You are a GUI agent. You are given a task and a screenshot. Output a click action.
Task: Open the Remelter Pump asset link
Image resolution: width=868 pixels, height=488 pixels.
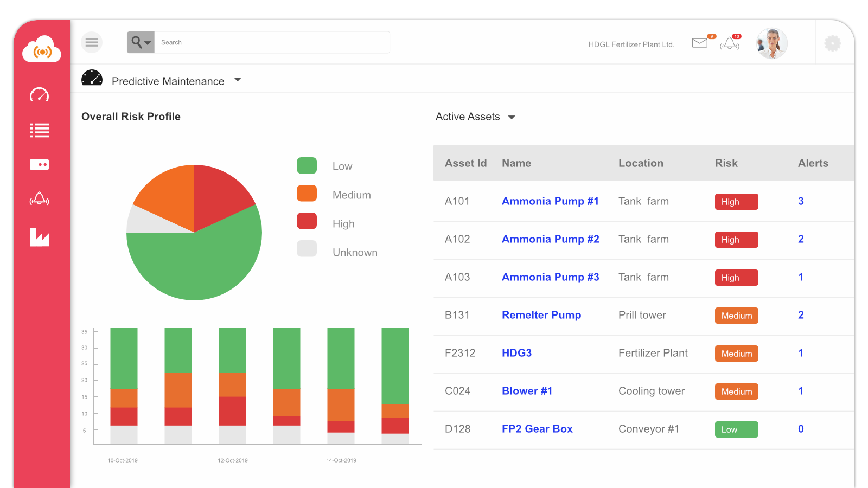coord(541,315)
